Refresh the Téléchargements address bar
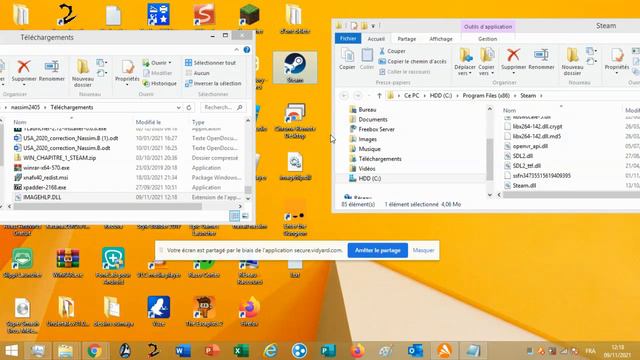The image size is (640, 360). click(189, 107)
